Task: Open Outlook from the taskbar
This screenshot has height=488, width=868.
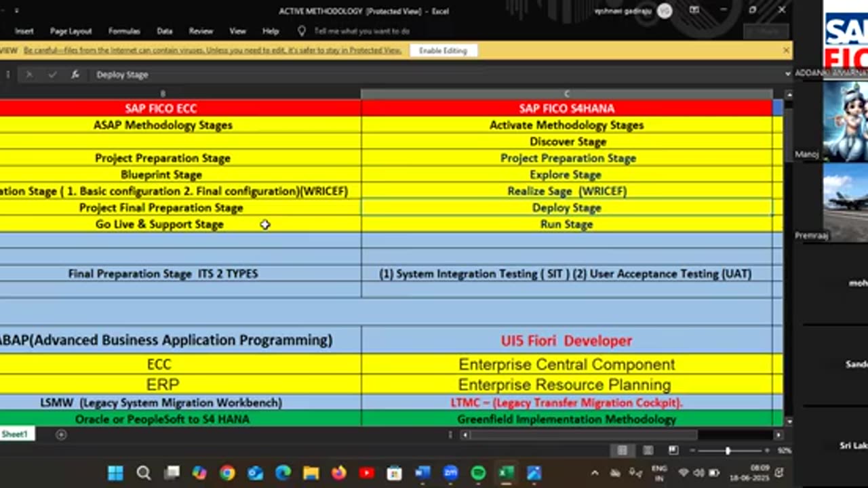Action: [x=255, y=472]
